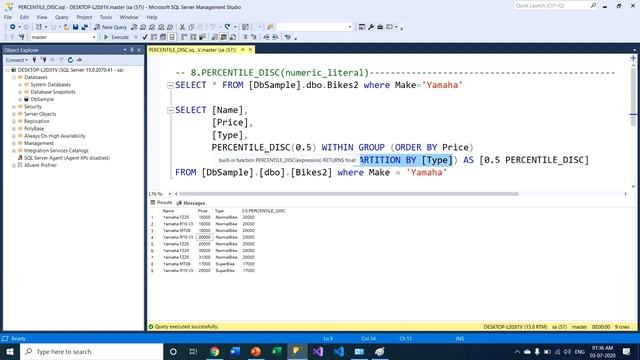Image resolution: width=640 pixels, height=360 pixels.
Task: Click the Refresh icon in Object Explorer
Action: (70, 60)
